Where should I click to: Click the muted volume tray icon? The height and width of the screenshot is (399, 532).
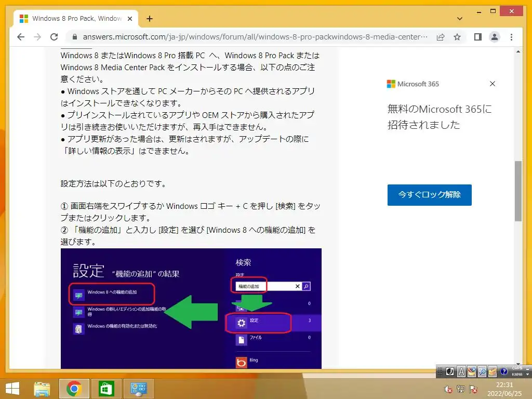[x=448, y=389]
